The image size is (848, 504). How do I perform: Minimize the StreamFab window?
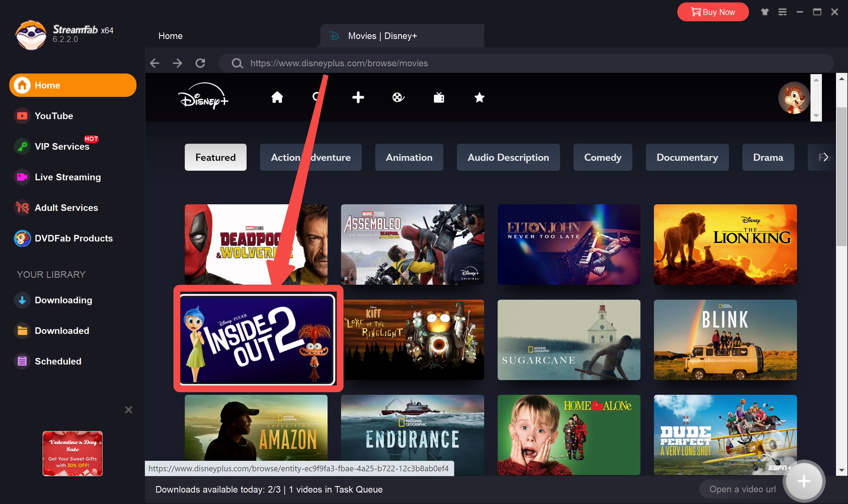point(799,12)
